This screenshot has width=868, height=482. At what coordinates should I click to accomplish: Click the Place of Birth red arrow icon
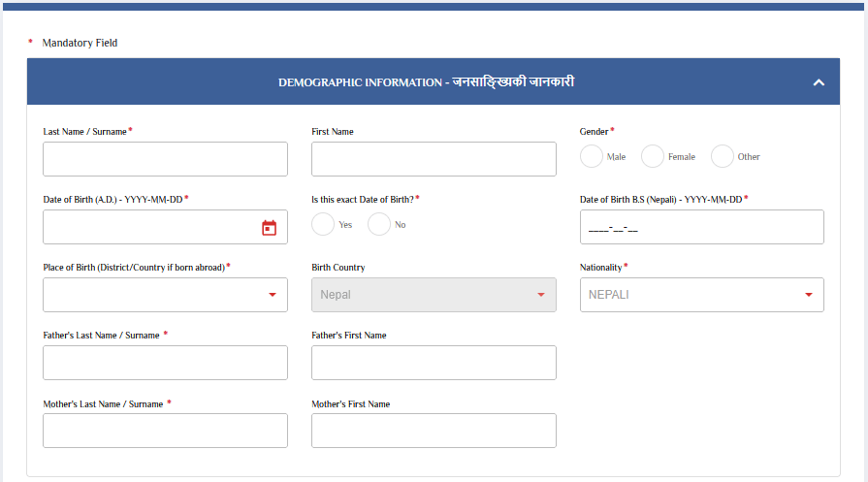coord(273,295)
